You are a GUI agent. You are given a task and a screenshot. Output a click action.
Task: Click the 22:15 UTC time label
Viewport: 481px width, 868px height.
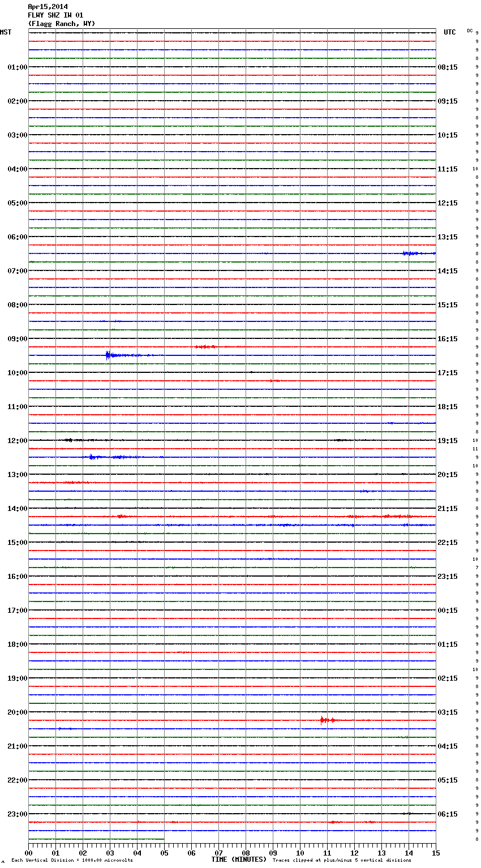(448, 543)
